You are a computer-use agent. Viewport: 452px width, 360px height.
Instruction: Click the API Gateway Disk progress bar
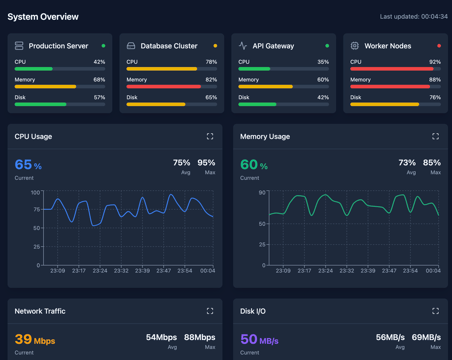point(284,104)
